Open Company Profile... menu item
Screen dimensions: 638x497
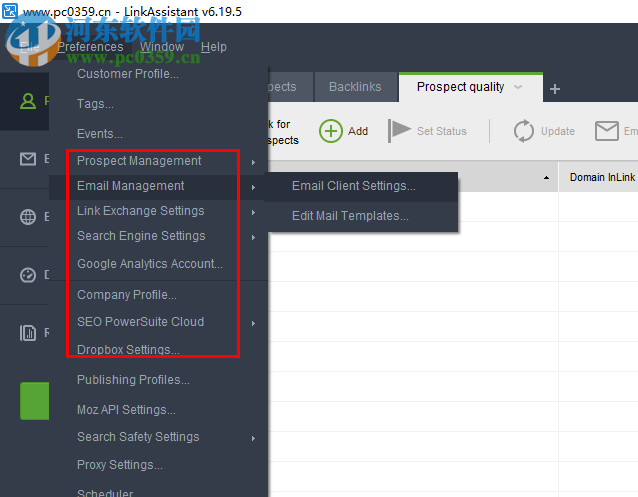pos(127,295)
